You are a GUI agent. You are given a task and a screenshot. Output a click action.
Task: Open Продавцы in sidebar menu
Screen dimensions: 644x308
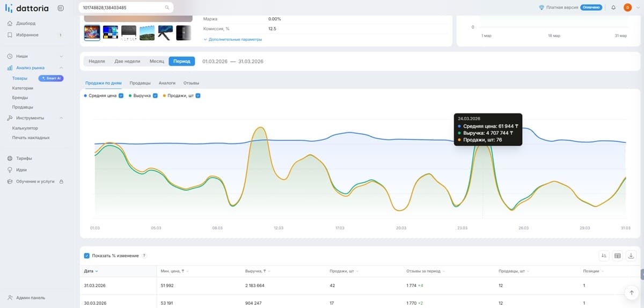point(23,107)
